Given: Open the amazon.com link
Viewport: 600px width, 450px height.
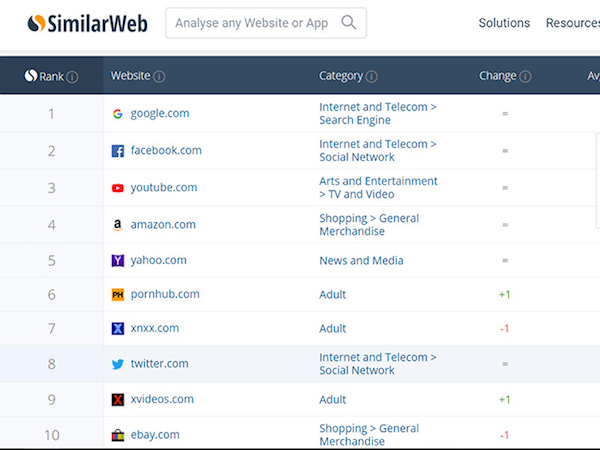Looking at the screenshot, I should 163,225.
